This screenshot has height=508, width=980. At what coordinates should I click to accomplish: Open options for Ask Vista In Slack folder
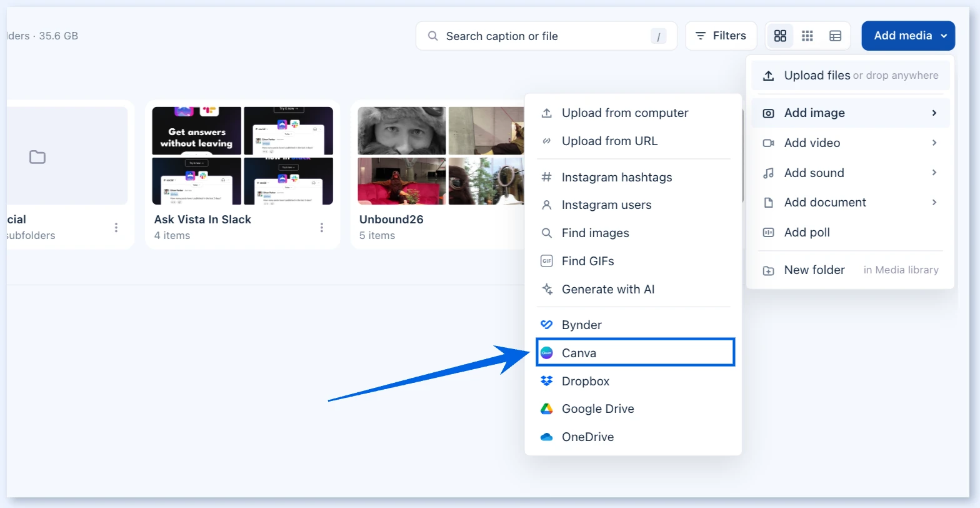tap(322, 228)
